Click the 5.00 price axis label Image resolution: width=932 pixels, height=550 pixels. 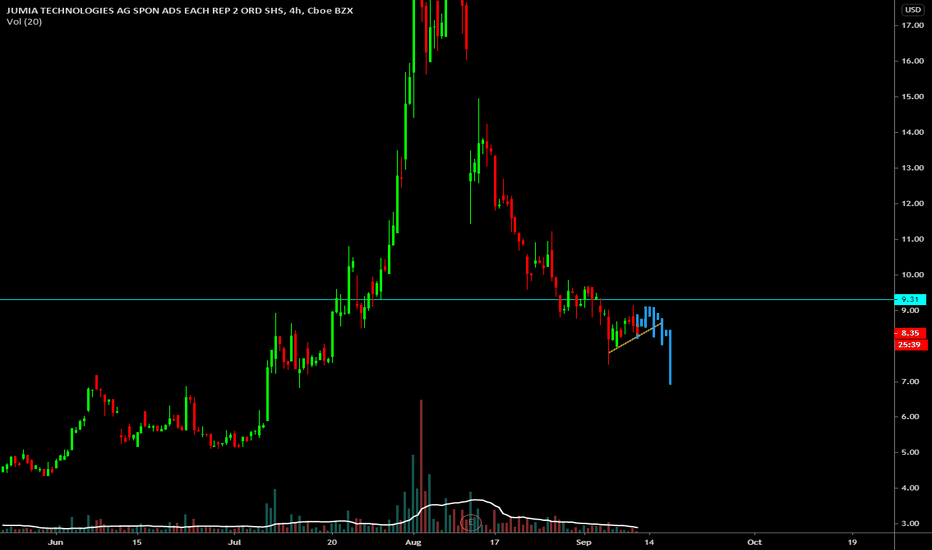pyautogui.click(x=910, y=452)
